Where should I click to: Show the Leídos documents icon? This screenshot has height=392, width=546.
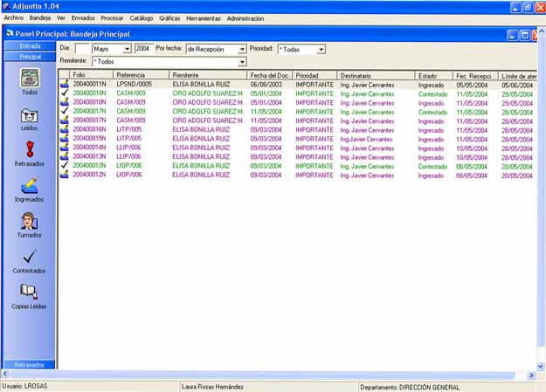click(30, 115)
